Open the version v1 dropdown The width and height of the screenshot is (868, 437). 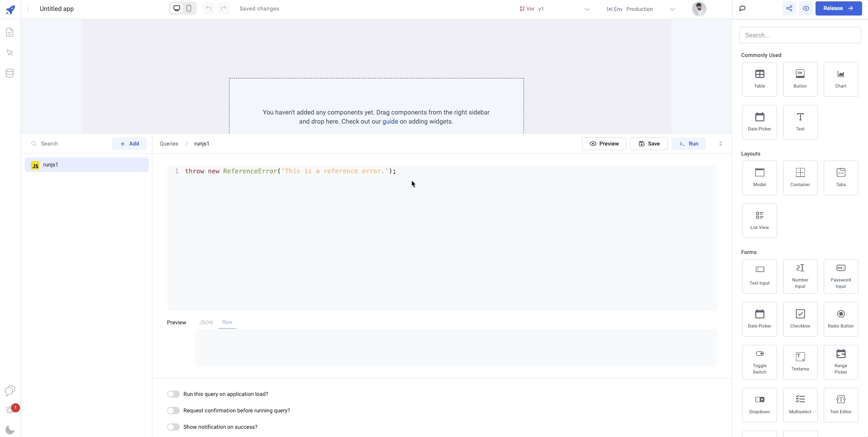coord(587,9)
